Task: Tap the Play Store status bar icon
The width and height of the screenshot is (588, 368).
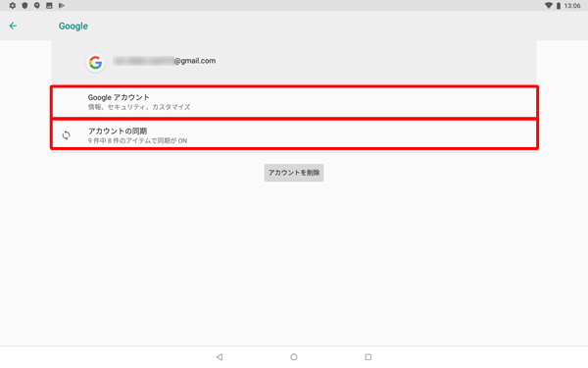Action: tap(62, 5)
